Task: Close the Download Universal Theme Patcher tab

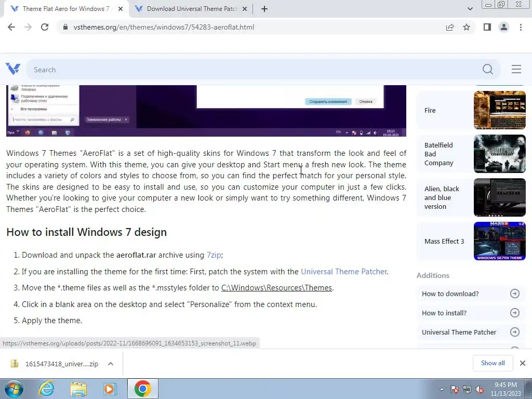Action: click(245, 9)
